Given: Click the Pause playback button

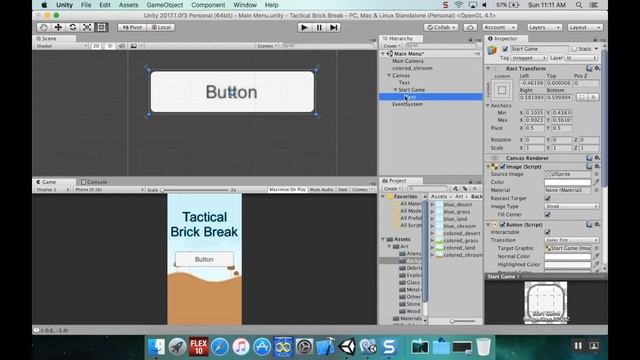Looking at the screenshot, I should coord(319,27).
